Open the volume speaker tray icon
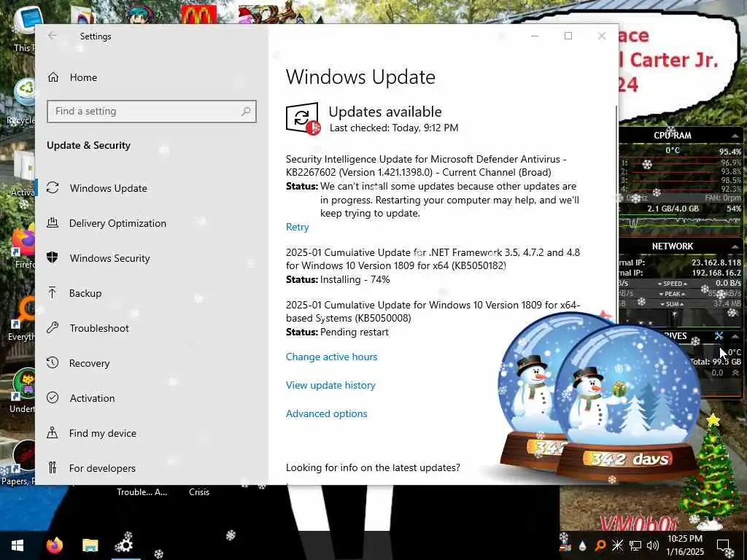 pos(653,545)
